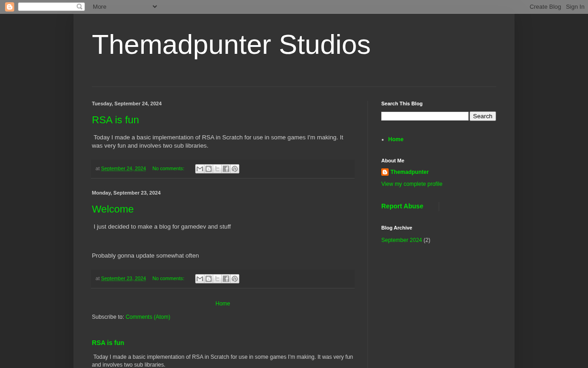Open the Themadpunter Studios blog title
588x368 pixels.
(x=231, y=45)
